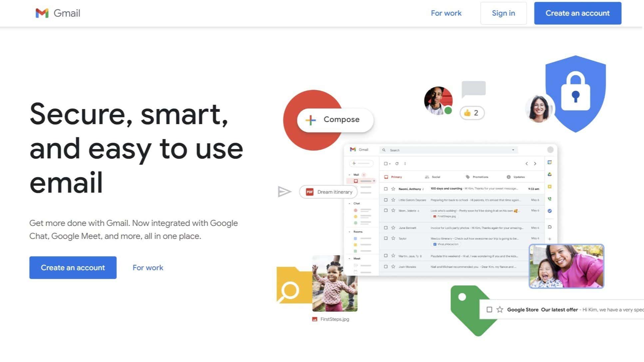Check the box for Naomi, Anthony email
The width and height of the screenshot is (644, 362).
386,189
